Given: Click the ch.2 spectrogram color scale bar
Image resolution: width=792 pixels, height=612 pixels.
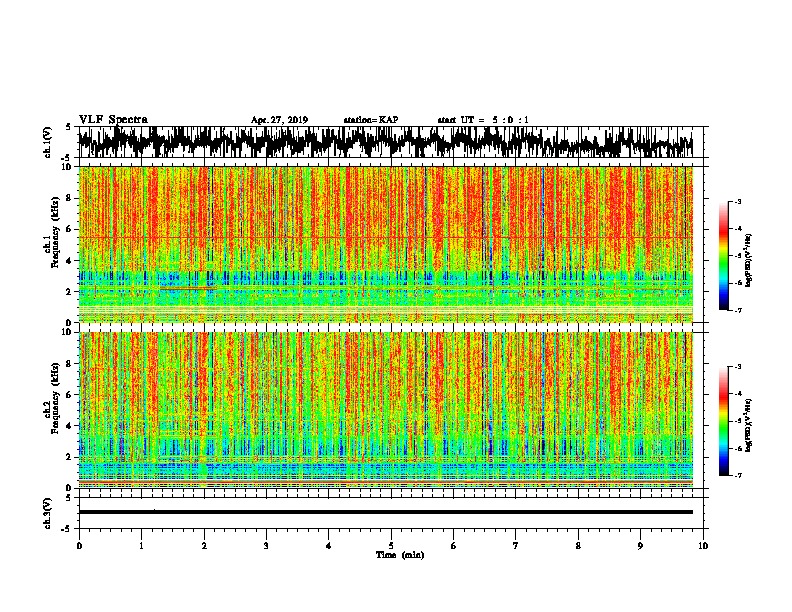Looking at the screenshot, I should [723, 421].
